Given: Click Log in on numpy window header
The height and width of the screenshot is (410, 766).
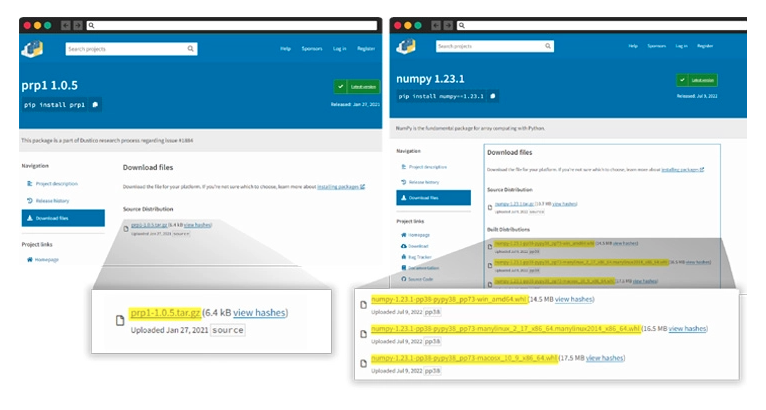Looking at the screenshot, I should (681, 46).
